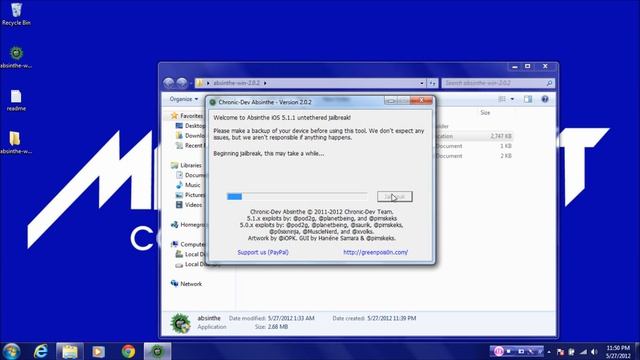The width and height of the screenshot is (640, 360).
Task: Collapse the Favorites group in navigation pane
Action: (x=187, y=116)
